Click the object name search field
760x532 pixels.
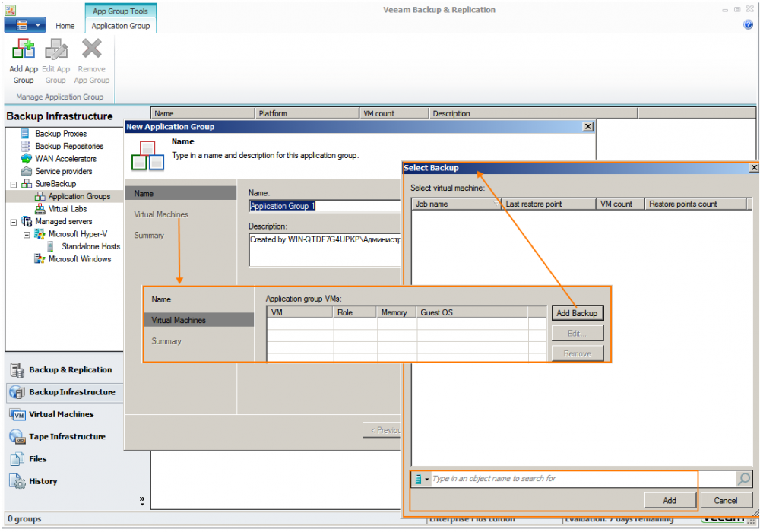581,479
